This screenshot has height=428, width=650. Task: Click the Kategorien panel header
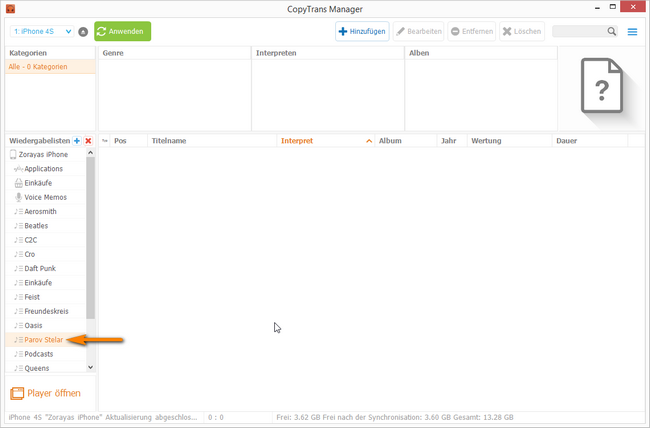pyautogui.click(x=50, y=53)
